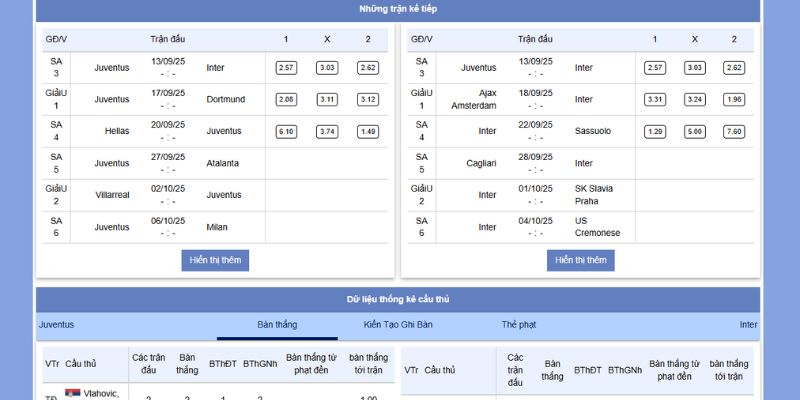This screenshot has height=400, width=800.
Task: Select the 5.00 draw odds for Inter vs Sassuolo
Action: click(x=695, y=132)
